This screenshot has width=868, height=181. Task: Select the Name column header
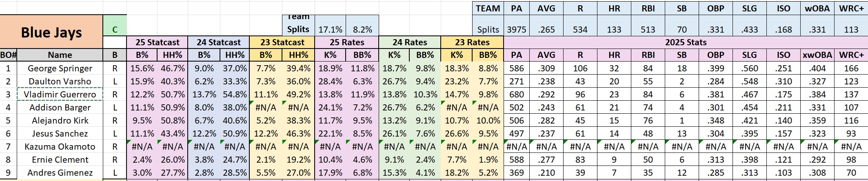coord(60,55)
